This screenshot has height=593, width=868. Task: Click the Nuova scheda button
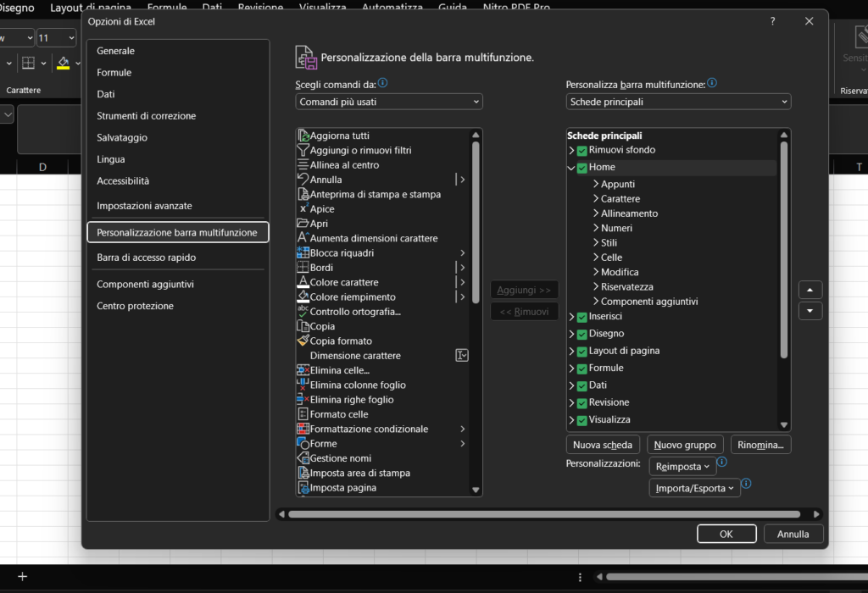[603, 445]
